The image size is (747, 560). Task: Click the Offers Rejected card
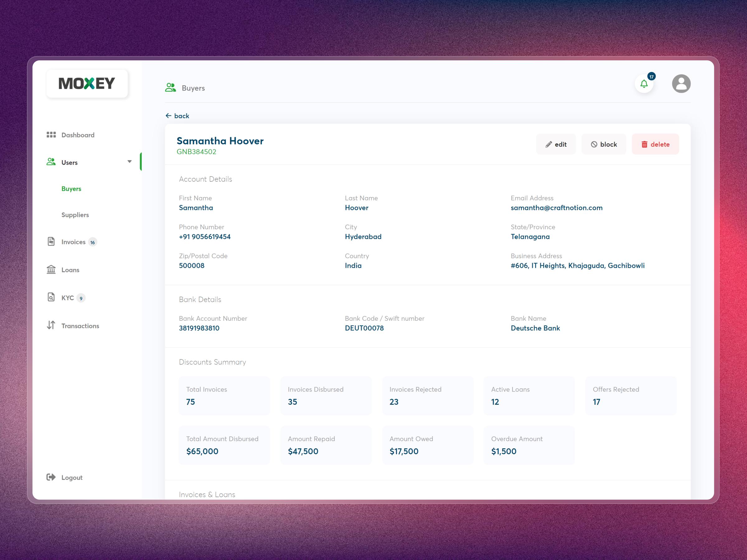(x=631, y=396)
